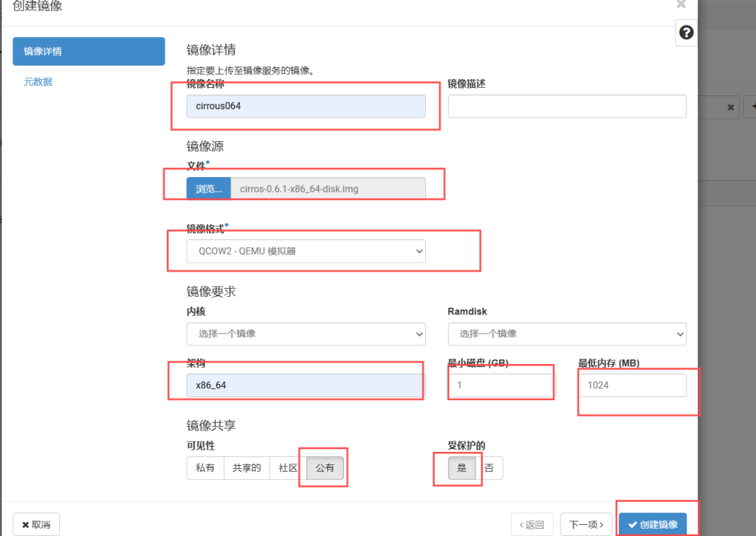The height and width of the screenshot is (536, 756).
Task: Click the 镜像名称 input field
Action: (306, 106)
